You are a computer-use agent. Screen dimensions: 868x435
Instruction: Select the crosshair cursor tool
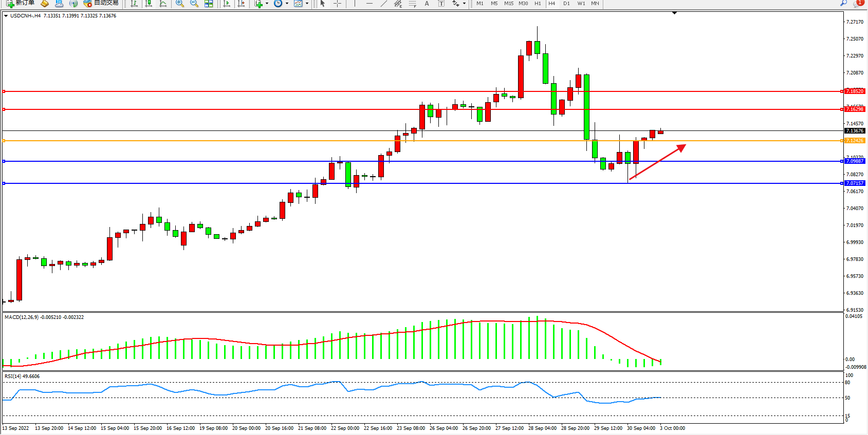coord(337,4)
